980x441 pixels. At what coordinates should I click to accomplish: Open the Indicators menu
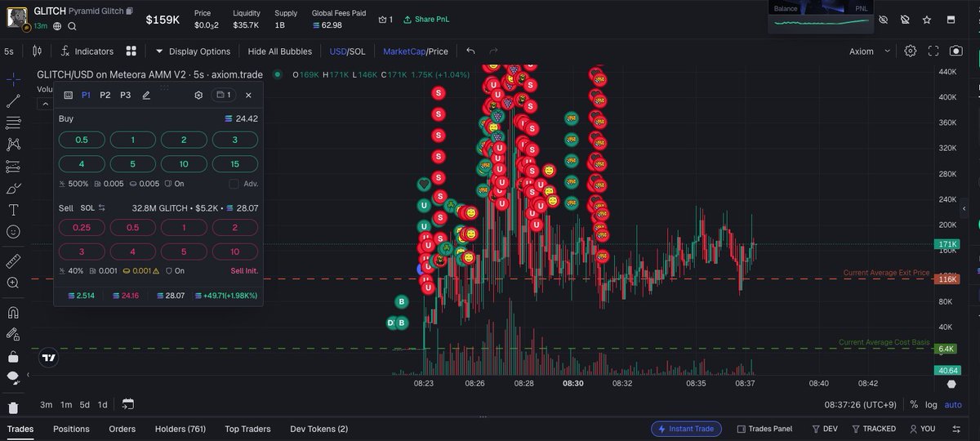click(87, 51)
